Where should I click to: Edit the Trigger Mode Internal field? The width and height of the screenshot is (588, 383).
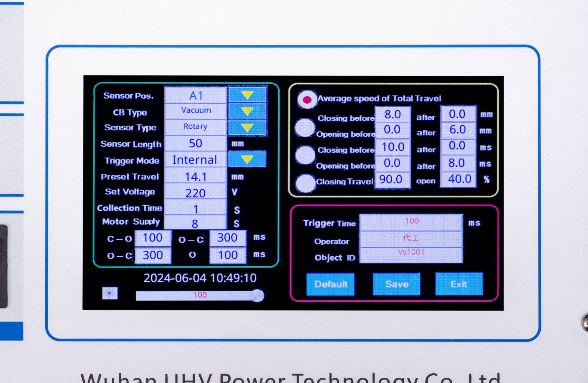[196, 159]
